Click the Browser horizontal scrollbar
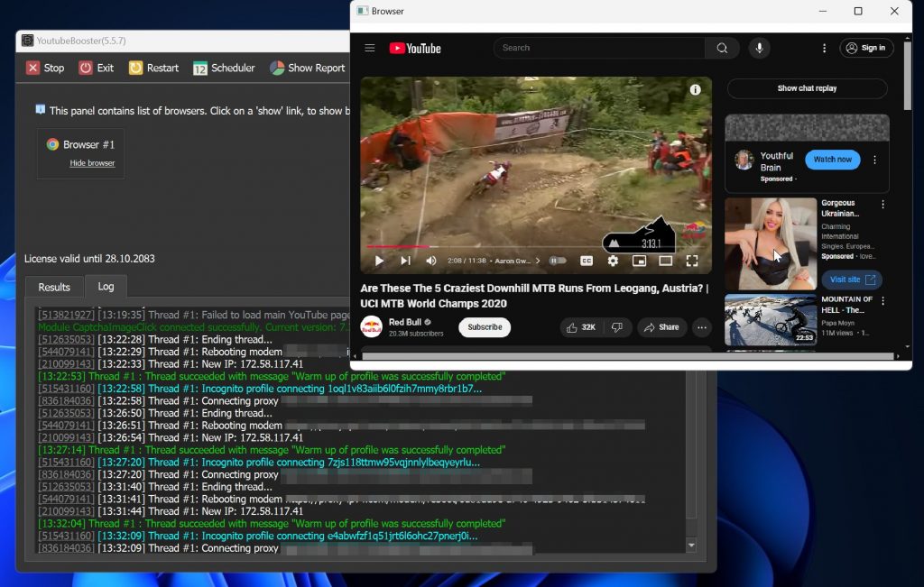This screenshot has width=924, height=587. [628, 355]
